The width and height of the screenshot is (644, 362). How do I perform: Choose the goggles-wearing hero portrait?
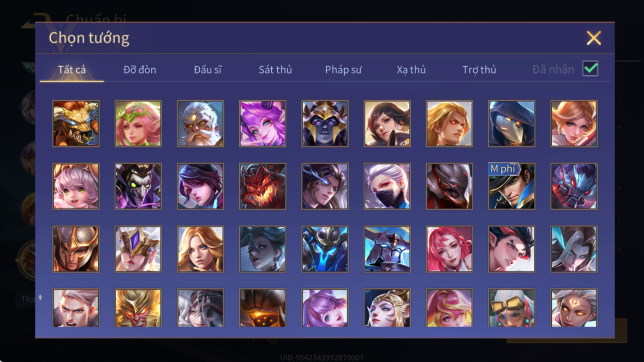512,308
